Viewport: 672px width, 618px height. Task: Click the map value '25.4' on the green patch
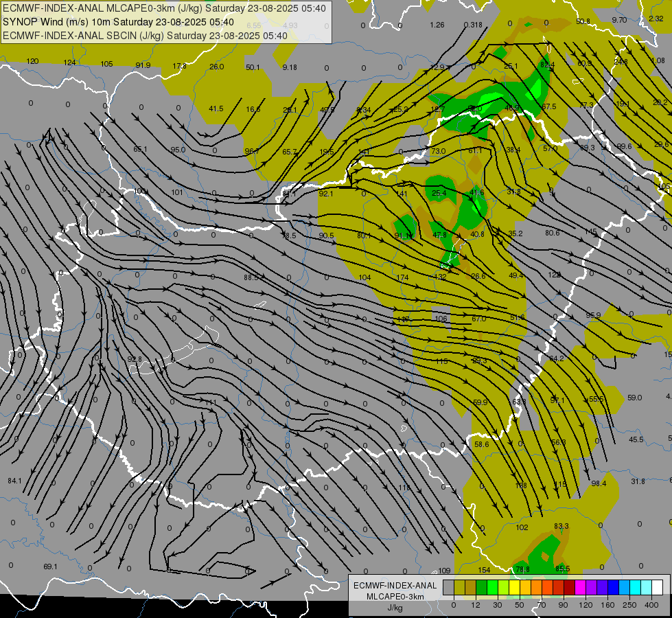[439, 193]
